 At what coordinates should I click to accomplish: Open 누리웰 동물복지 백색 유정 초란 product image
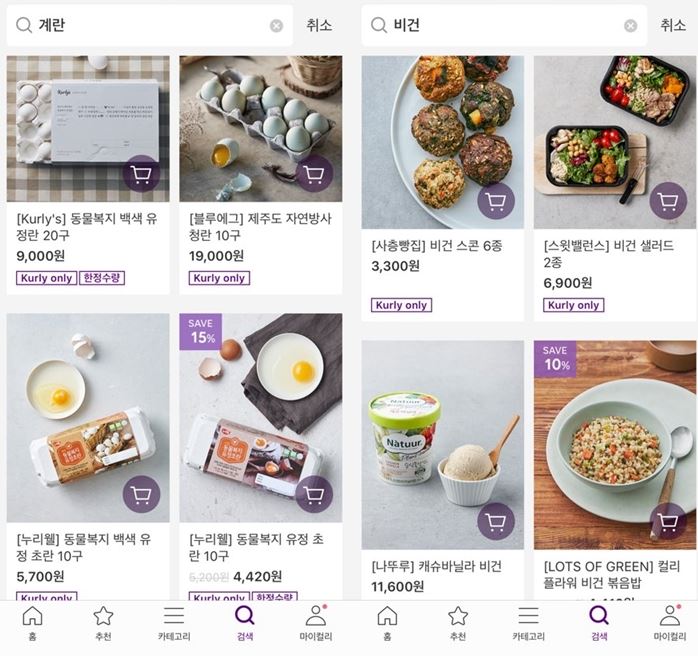(88, 418)
